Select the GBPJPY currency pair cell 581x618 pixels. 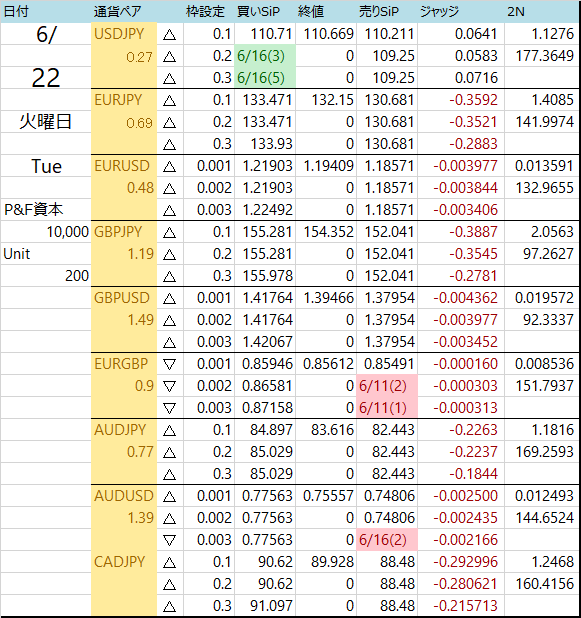click(x=124, y=232)
